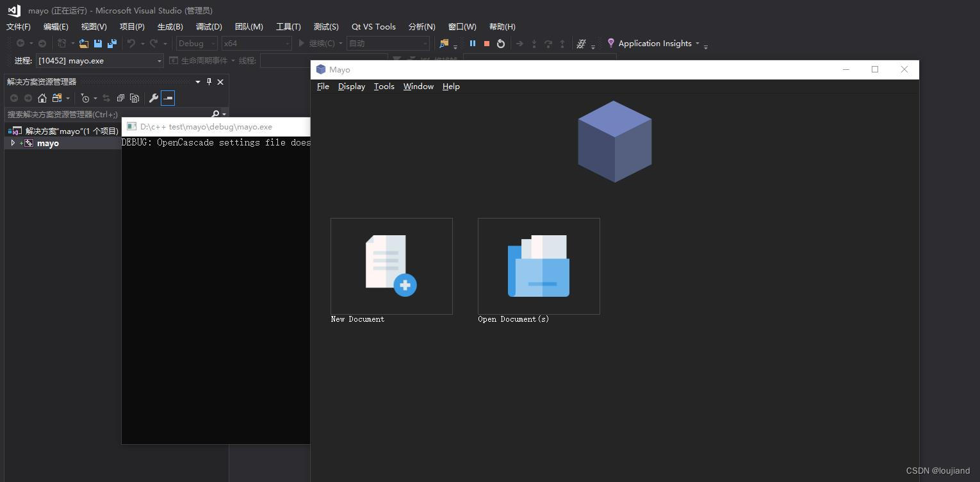The height and width of the screenshot is (482, 980).
Task: Open the Display menu in Mayo
Action: pos(351,87)
